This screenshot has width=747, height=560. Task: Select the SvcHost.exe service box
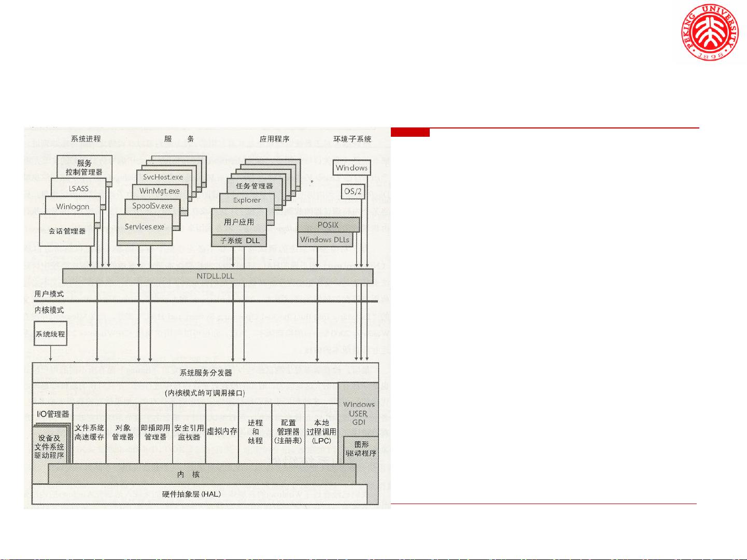click(x=163, y=177)
